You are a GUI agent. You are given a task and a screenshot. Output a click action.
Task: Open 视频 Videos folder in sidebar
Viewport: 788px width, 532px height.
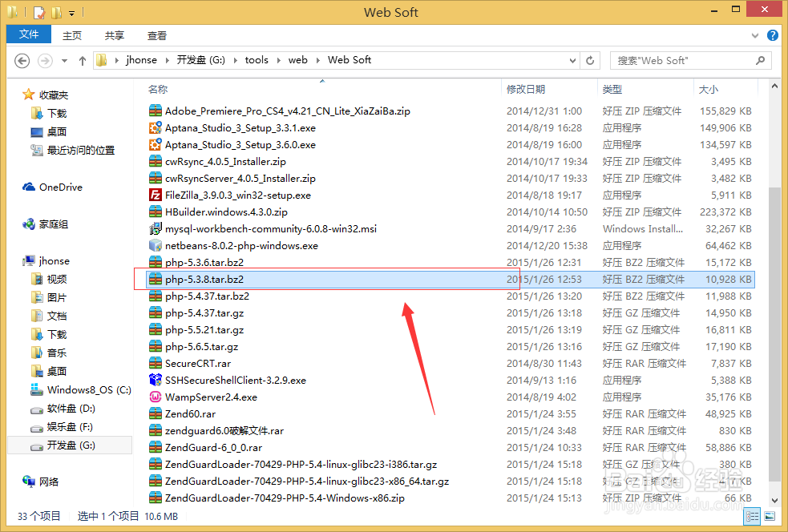(x=49, y=280)
